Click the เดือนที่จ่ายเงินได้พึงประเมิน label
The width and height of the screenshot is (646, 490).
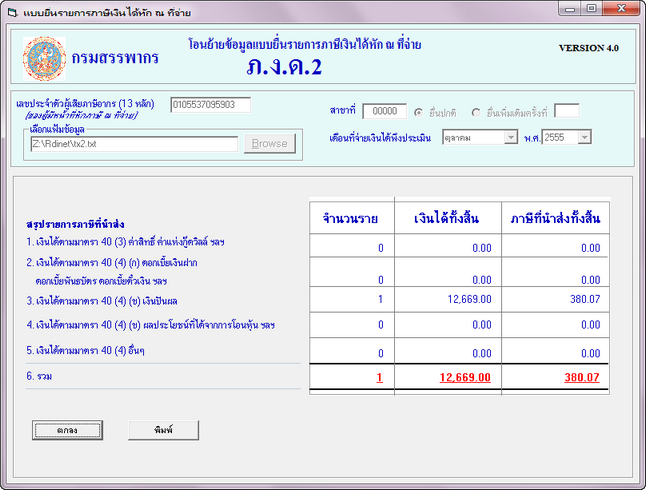pos(380,138)
